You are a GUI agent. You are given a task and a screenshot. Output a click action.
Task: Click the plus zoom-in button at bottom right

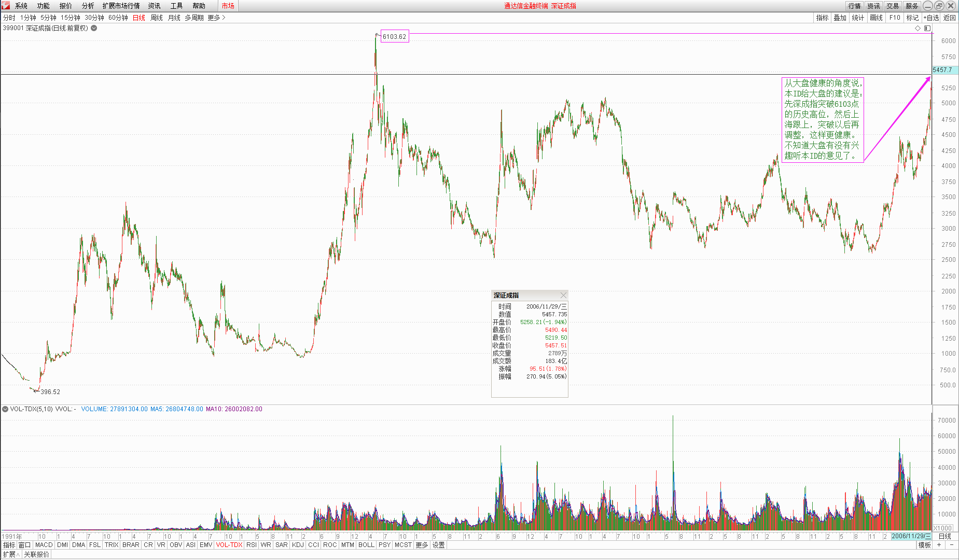[x=939, y=545]
